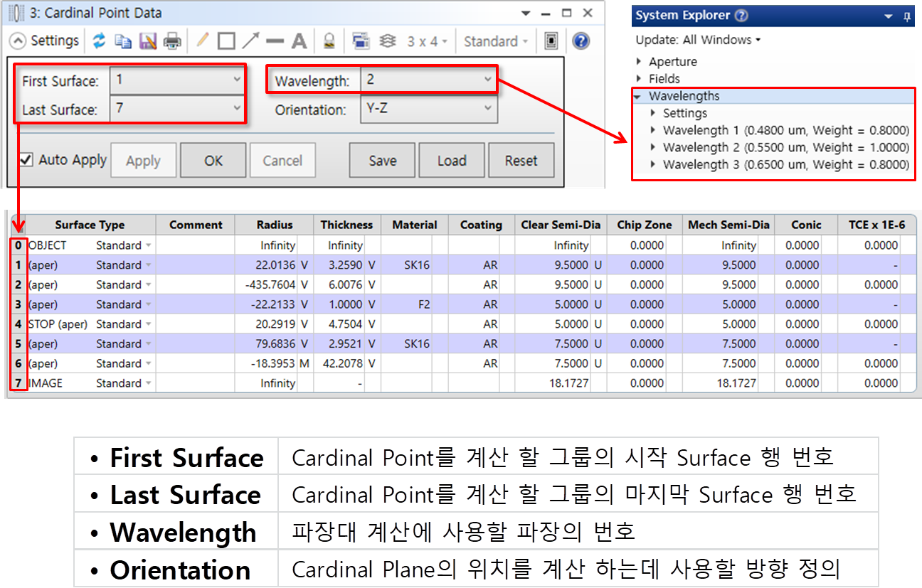
Task: Click the clone window icon
Action: point(361,41)
